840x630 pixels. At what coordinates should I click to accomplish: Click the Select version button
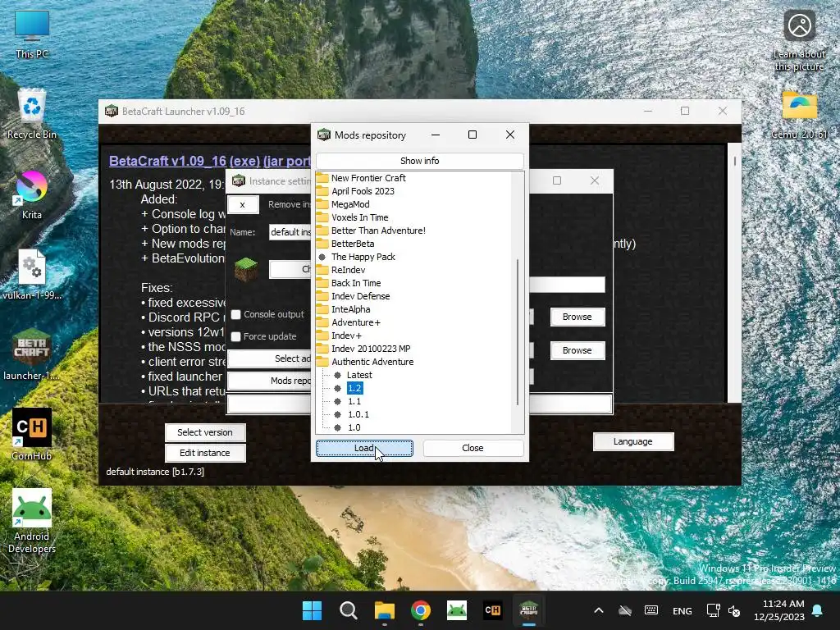pyautogui.click(x=205, y=432)
